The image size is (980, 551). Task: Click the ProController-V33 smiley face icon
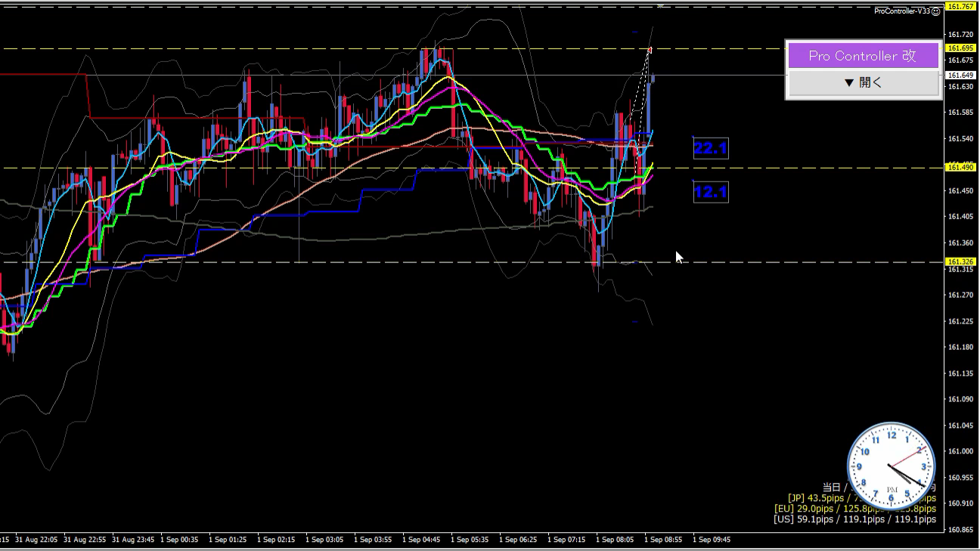(x=935, y=11)
